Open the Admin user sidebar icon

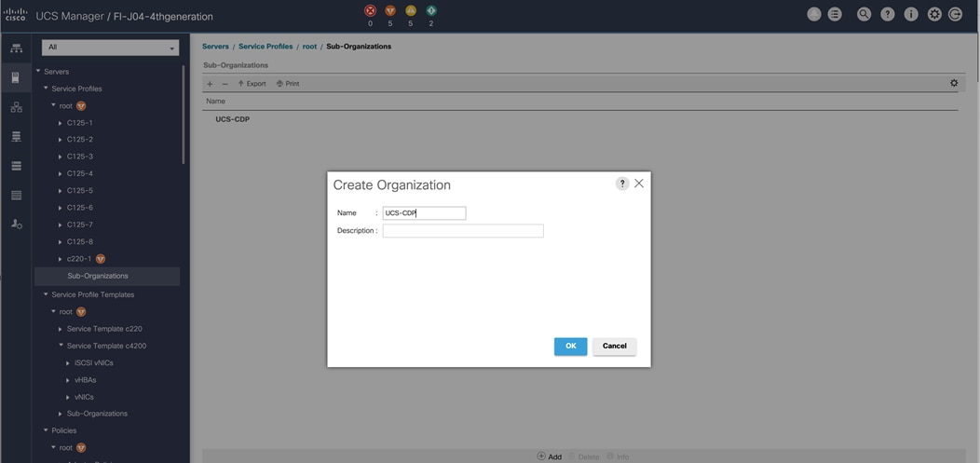17,225
